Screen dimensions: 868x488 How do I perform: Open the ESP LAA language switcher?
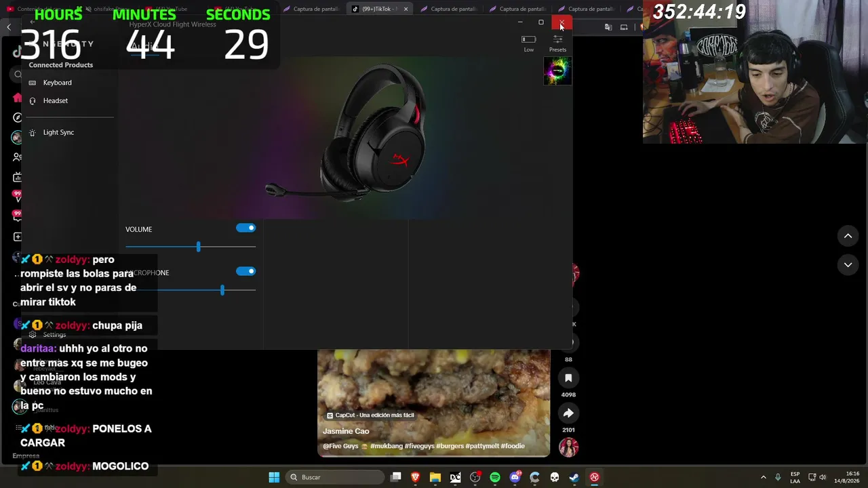(x=795, y=477)
